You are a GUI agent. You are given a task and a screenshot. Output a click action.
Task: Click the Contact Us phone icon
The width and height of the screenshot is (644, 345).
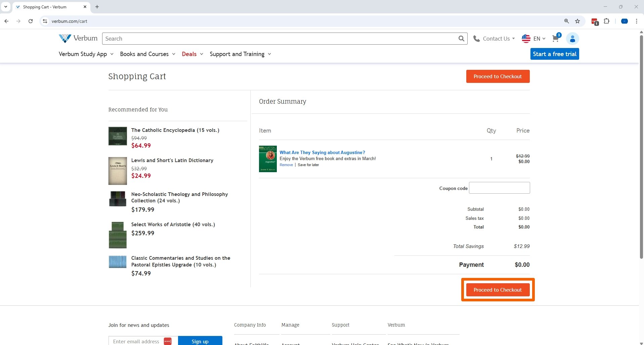pyautogui.click(x=476, y=39)
